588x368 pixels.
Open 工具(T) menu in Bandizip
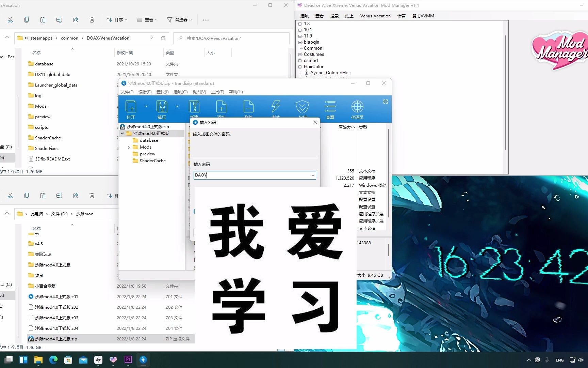(217, 92)
